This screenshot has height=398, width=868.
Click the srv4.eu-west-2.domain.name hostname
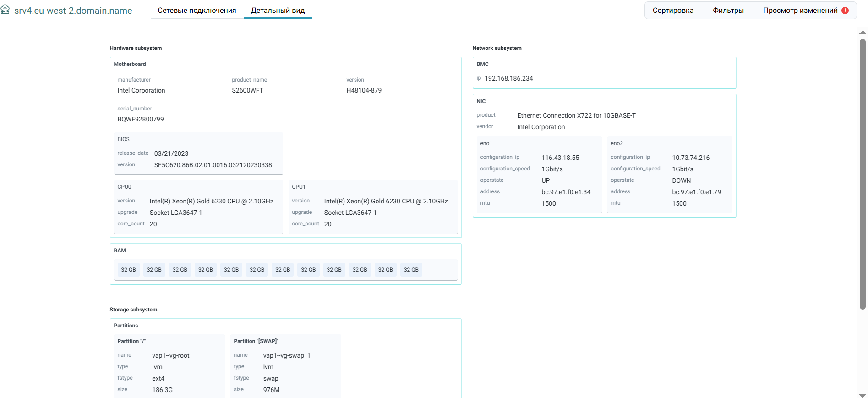click(73, 11)
